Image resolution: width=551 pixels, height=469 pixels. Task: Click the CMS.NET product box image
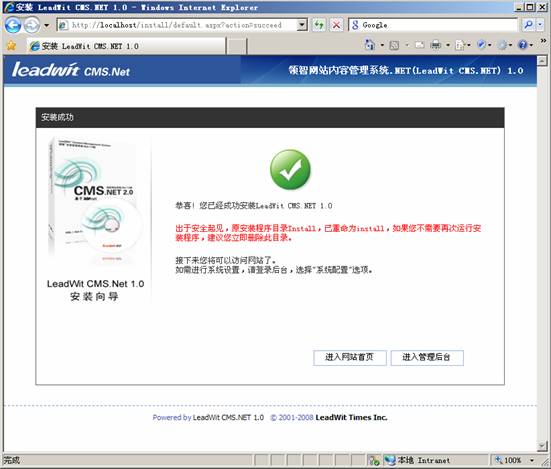[x=95, y=202]
